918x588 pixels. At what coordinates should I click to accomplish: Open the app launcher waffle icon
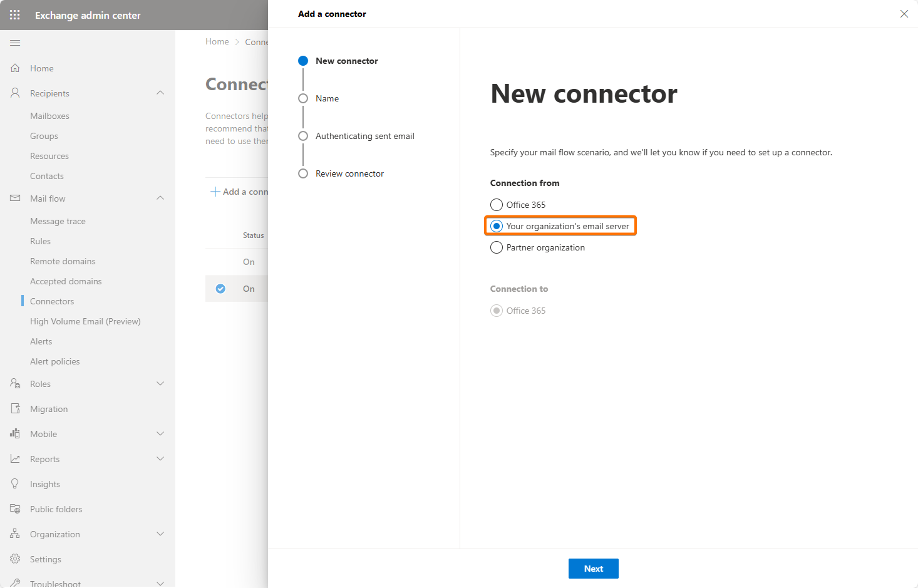pyautogui.click(x=15, y=15)
